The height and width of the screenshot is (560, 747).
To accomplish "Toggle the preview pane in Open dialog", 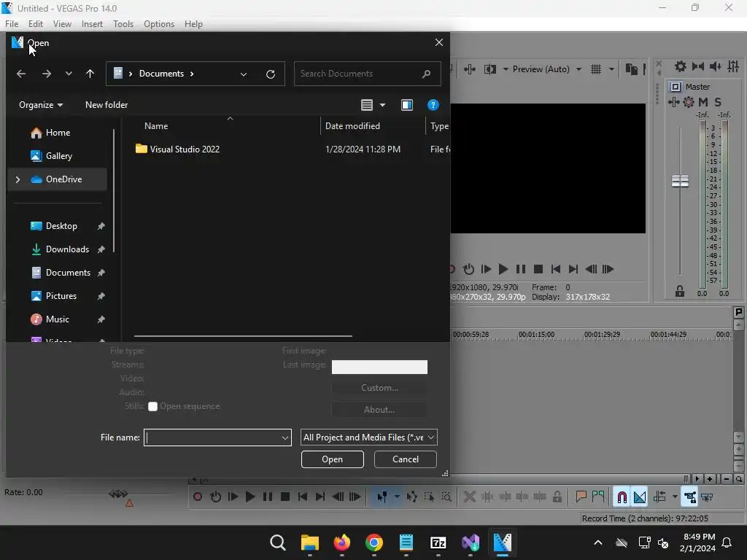I will pos(407,105).
